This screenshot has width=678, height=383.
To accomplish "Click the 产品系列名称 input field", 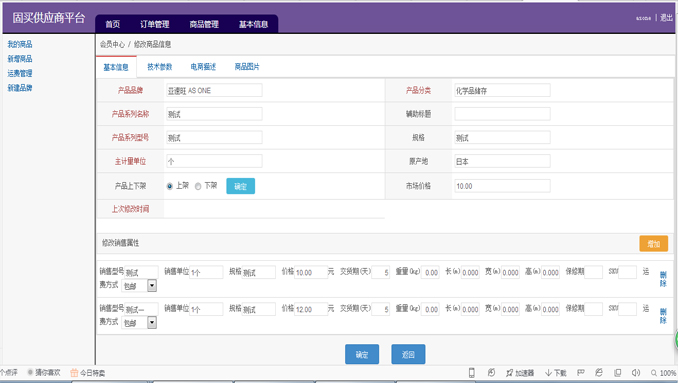I will tap(214, 114).
